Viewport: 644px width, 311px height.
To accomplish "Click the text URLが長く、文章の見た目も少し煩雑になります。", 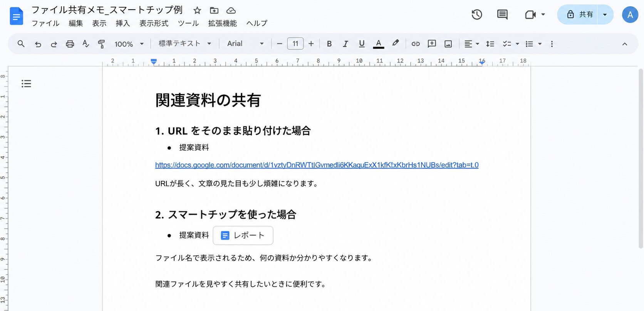I will 238,184.
